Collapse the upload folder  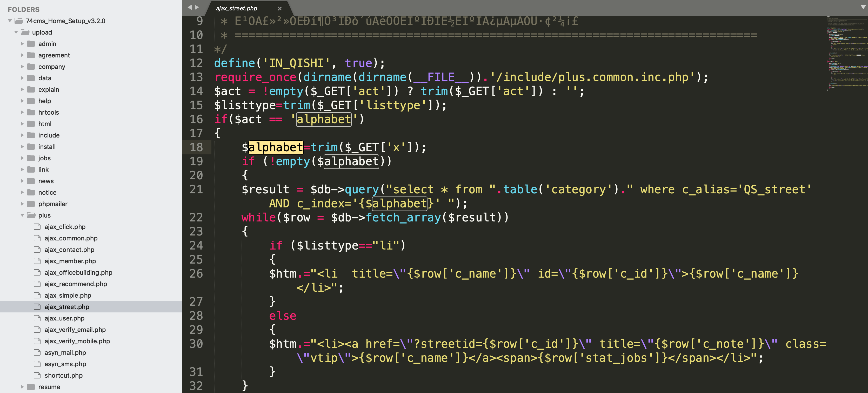16,32
